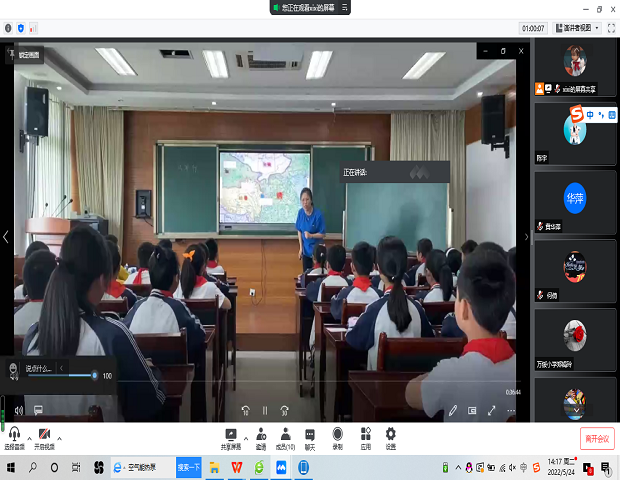Expand video options caret beside the camera

click(59, 438)
